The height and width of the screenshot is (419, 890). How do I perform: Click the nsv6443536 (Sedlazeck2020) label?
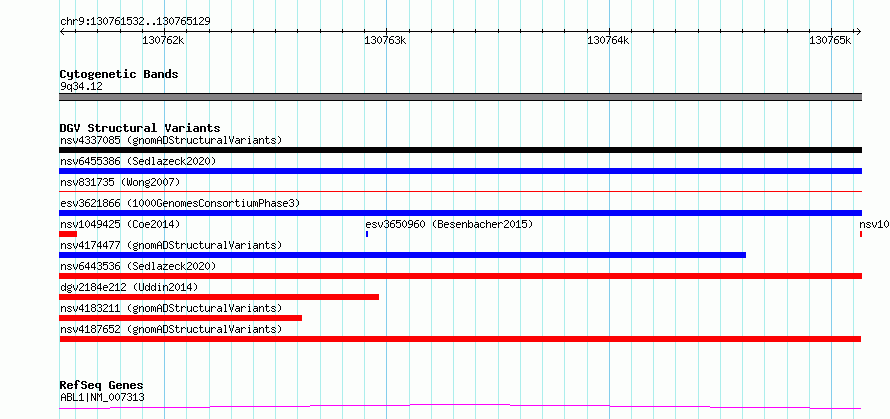138,266
